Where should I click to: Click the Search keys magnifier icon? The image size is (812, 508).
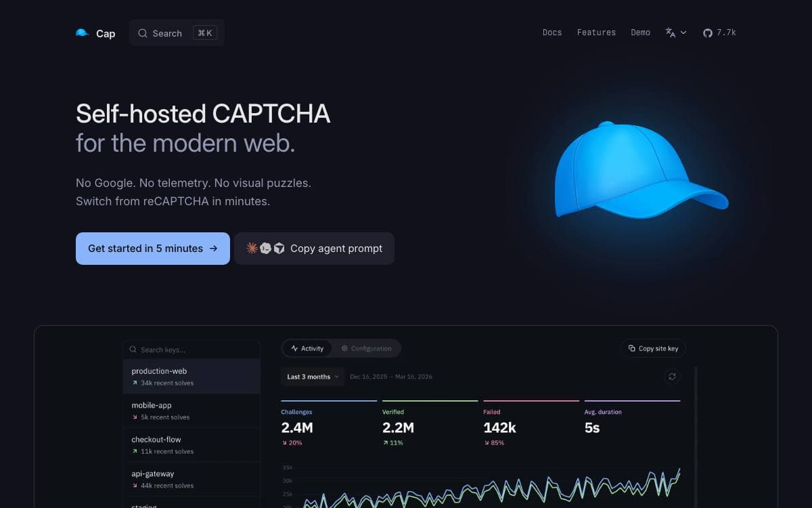[x=133, y=350]
